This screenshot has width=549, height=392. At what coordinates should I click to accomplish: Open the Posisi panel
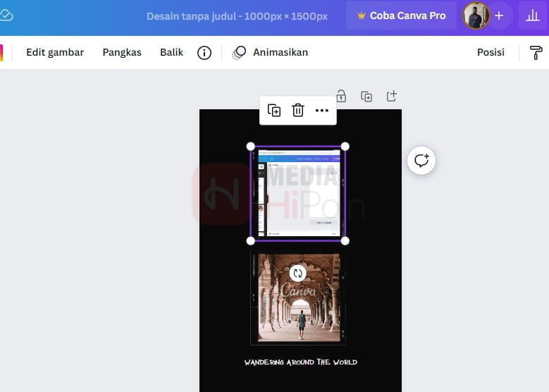[491, 52]
